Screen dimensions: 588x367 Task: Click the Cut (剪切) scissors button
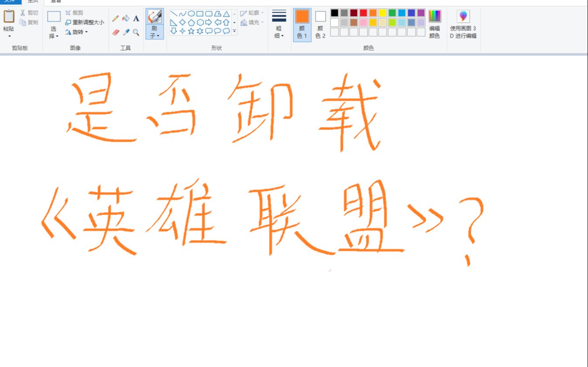coord(29,13)
